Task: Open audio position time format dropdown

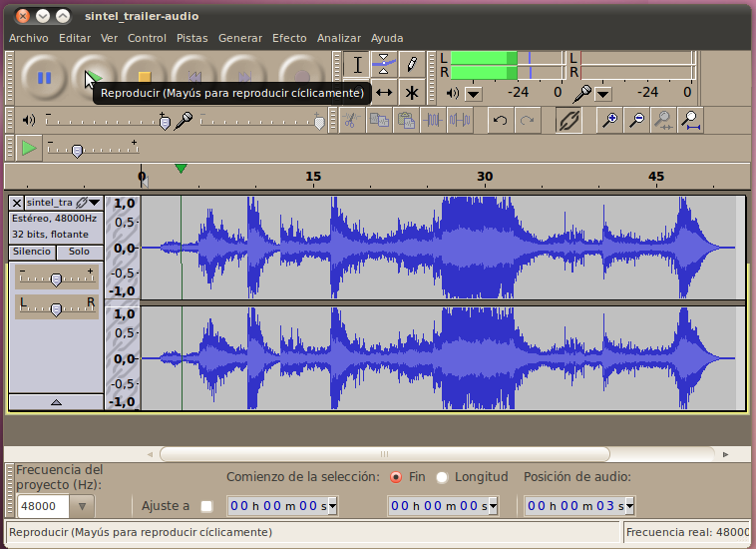Action: 629,506
